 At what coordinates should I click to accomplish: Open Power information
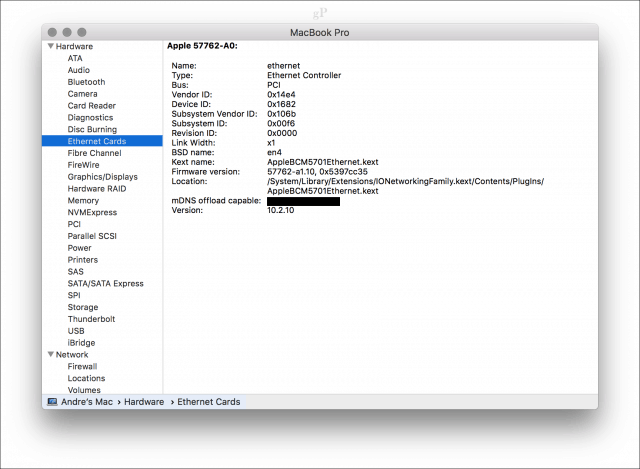click(x=80, y=247)
